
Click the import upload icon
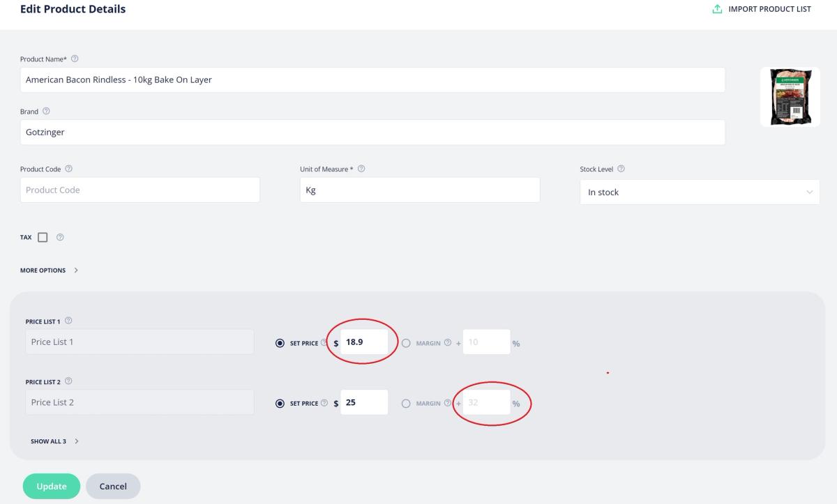tap(716, 9)
